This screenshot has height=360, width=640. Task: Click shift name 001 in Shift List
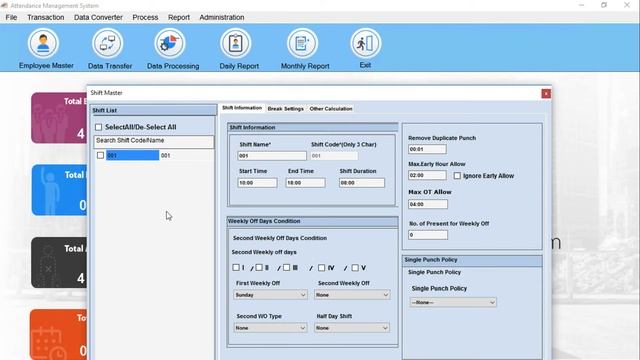[x=165, y=156]
